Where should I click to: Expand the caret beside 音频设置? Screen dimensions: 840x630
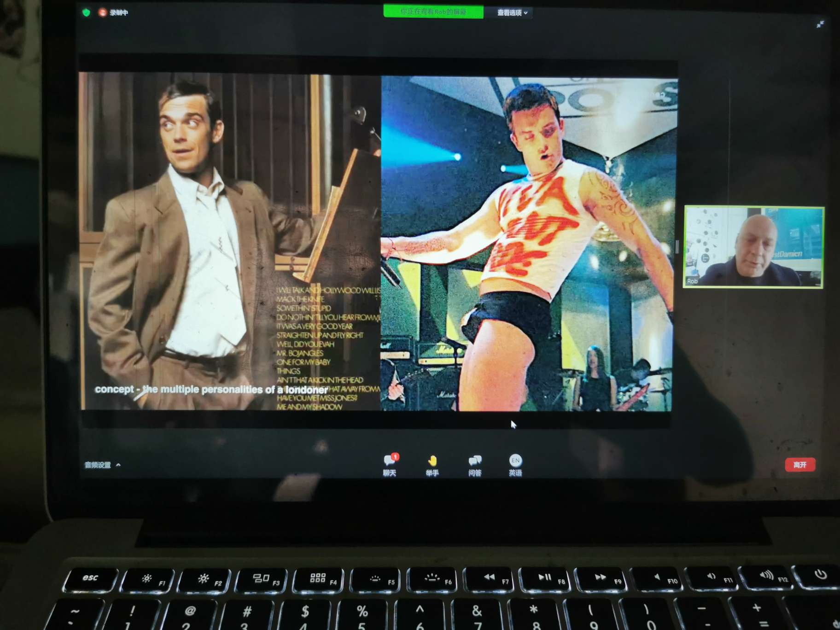[119, 465]
